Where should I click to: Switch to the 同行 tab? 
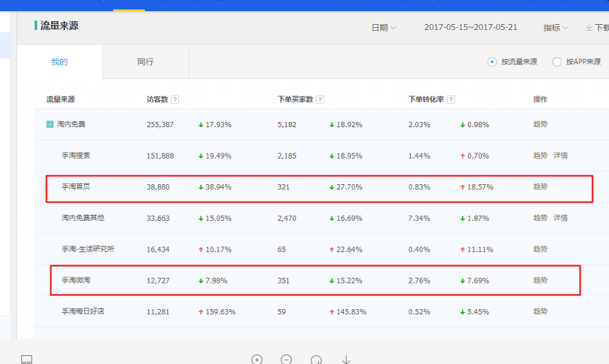point(145,62)
